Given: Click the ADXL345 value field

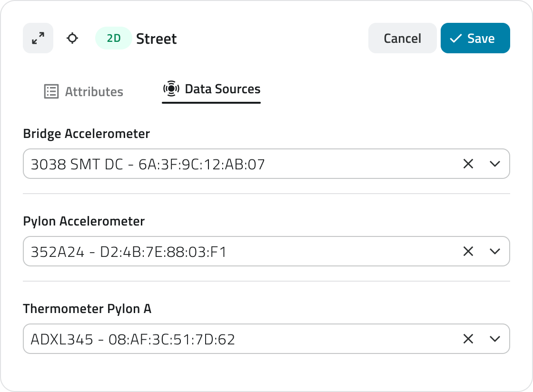Looking at the screenshot, I should tap(133, 339).
